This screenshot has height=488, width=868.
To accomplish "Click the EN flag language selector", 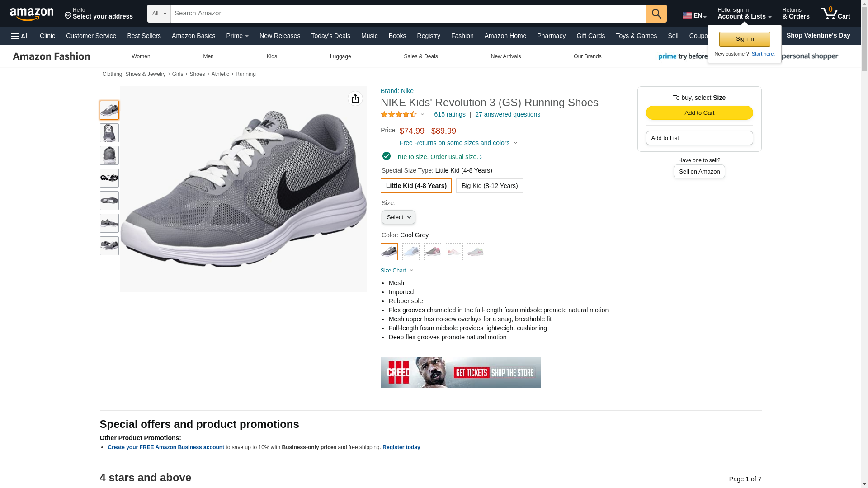I will (x=694, y=15).
